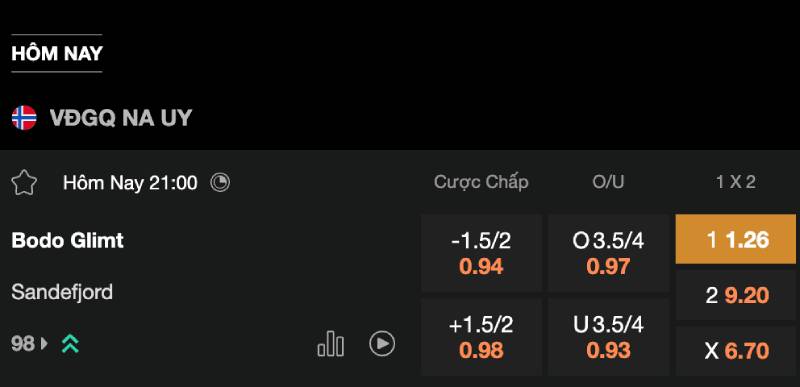Image resolution: width=800 pixels, height=387 pixels.
Task: Pick handicap -1.5/2 at 0.94
Action: [481, 253]
